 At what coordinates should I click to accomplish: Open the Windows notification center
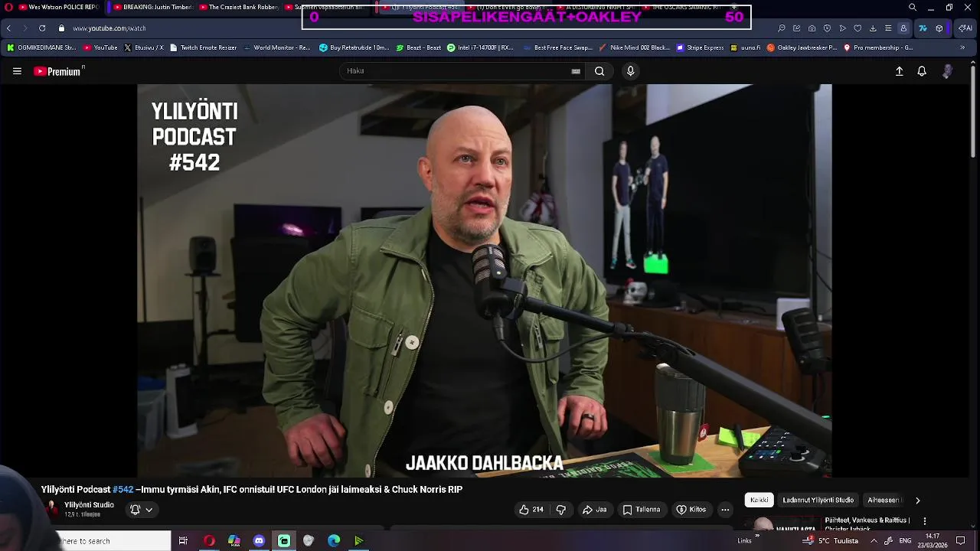pos(961,541)
